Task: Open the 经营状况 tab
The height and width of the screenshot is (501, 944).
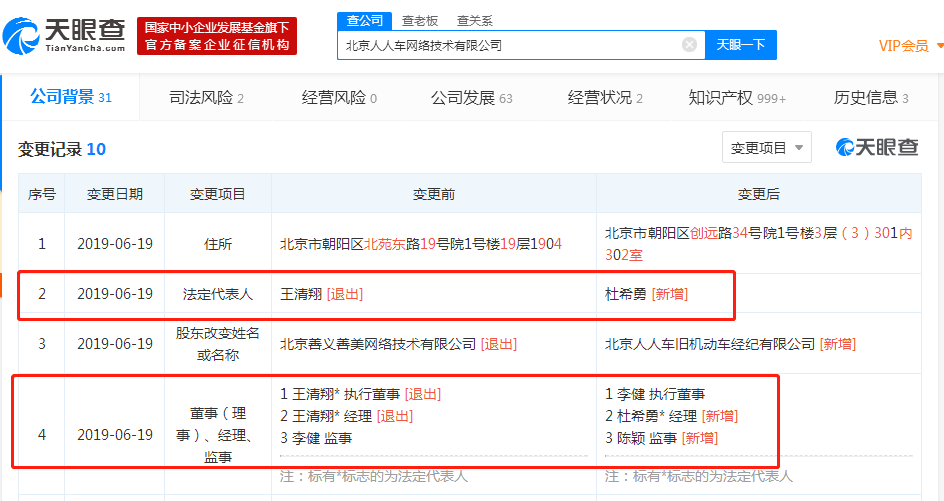Action: tap(605, 98)
